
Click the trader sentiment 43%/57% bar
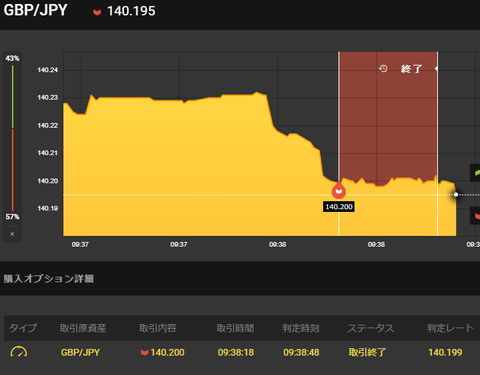(13, 138)
